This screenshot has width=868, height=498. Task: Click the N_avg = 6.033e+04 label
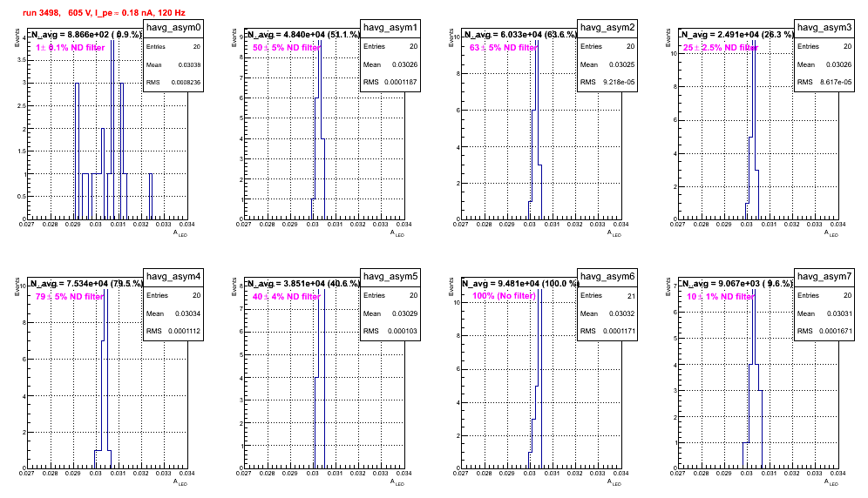pos(520,34)
